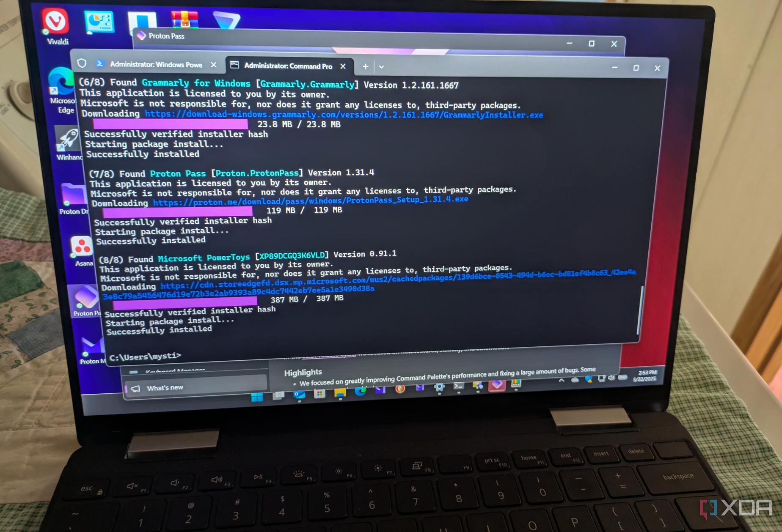
Task: Switch to Administrator: Windows PowerShell tab
Action: click(156, 64)
